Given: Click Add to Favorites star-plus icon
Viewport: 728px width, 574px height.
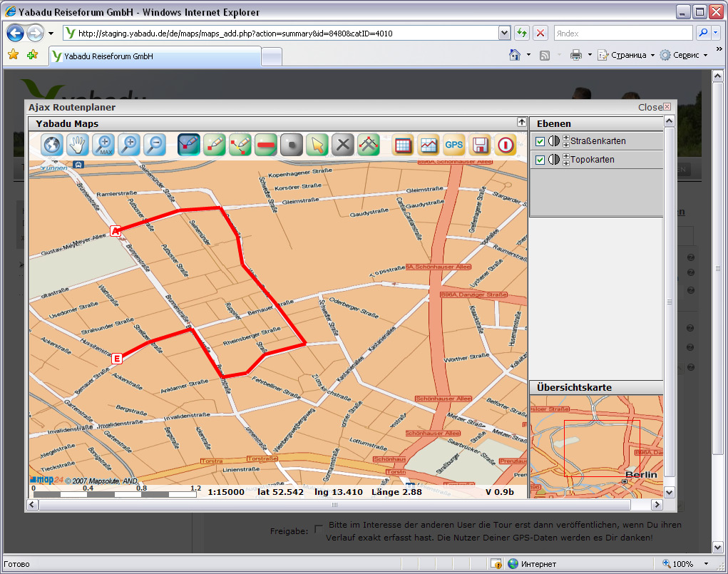Looking at the screenshot, I should coord(33,55).
